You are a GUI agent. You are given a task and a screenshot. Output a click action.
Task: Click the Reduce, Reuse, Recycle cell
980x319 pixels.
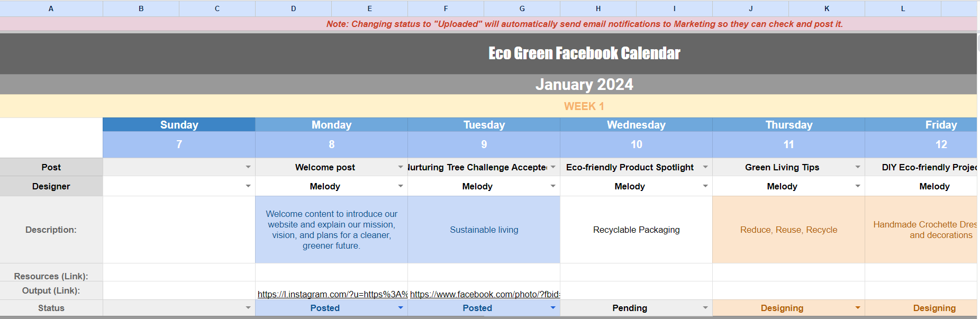coord(788,230)
